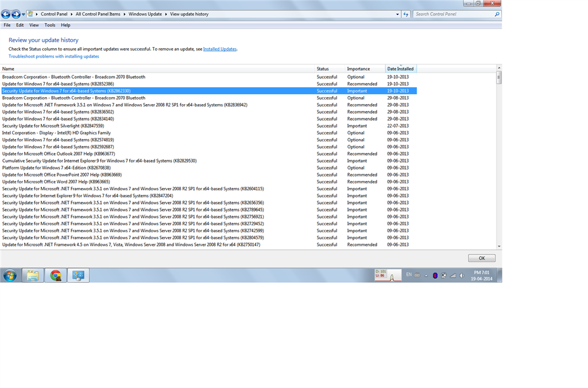Screen dimensions: 588x388
Task: Expand the arrow after All Control Panel Items
Action: pyautogui.click(x=124, y=14)
